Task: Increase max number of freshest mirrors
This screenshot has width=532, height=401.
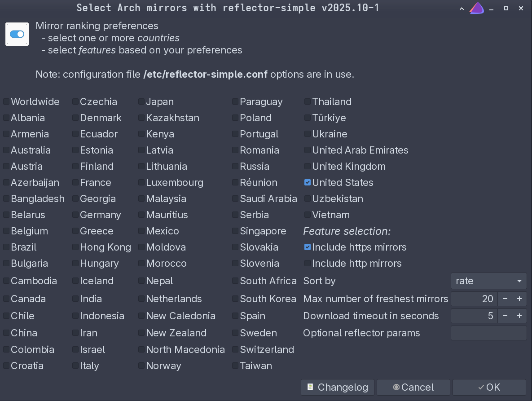Action: [519, 299]
